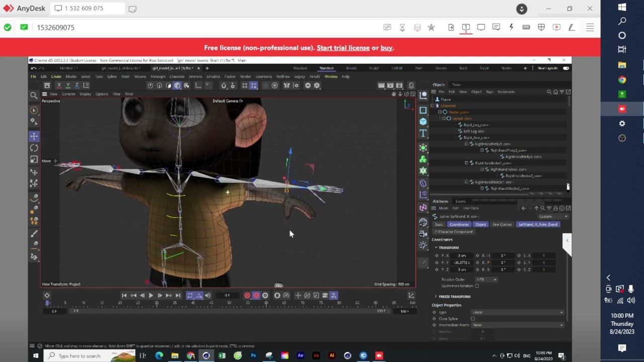This screenshot has width=644, height=362.
Task: Enable the Close Spline checkbox
Action: pyautogui.click(x=472, y=319)
